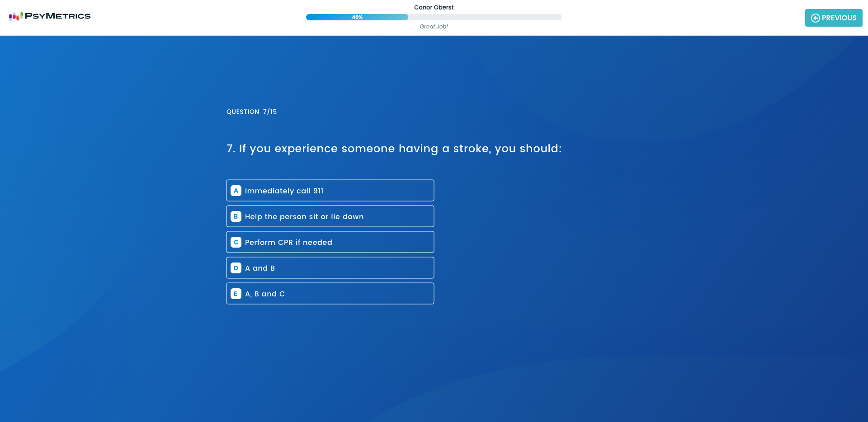Click the letter C answer badge

pyautogui.click(x=236, y=242)
